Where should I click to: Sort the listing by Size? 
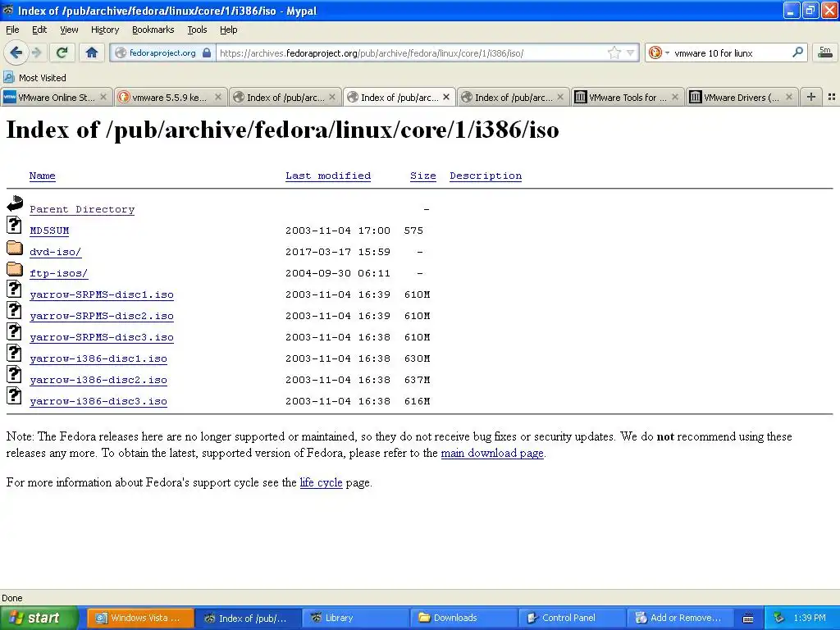(422, 176)
